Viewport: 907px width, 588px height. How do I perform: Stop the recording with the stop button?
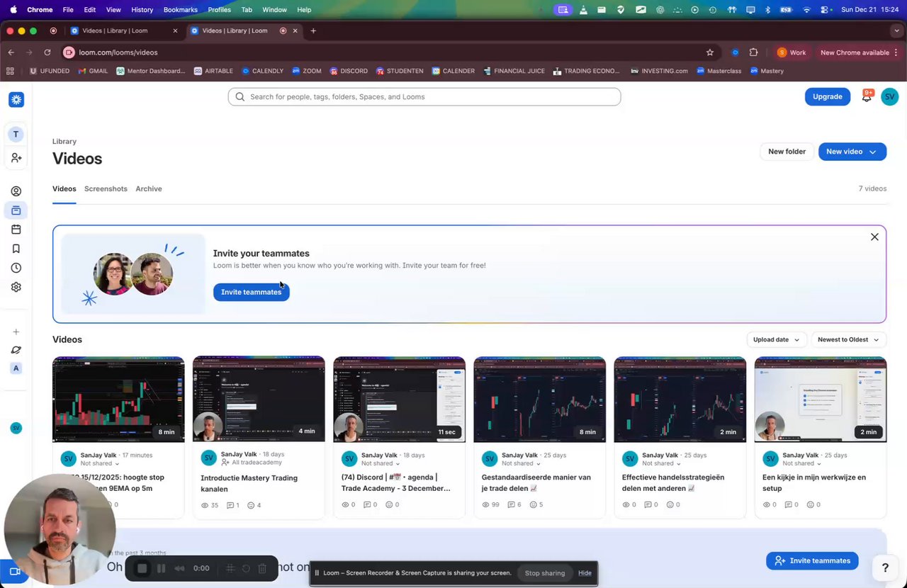(x=142, y=568)
